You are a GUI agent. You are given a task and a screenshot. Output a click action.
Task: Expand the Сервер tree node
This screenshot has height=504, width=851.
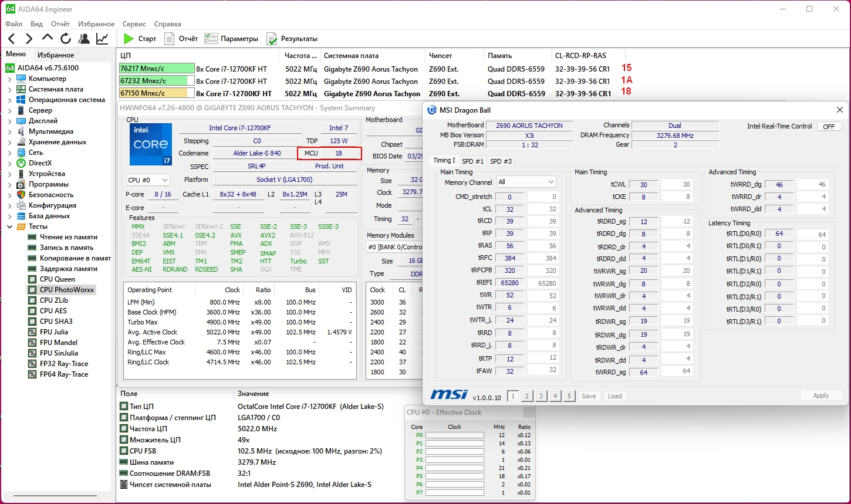point(9,110)
